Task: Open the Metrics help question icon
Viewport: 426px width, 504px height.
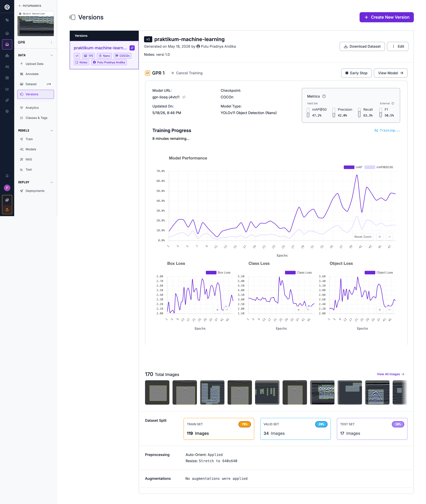Action: [x=324, y=96]
